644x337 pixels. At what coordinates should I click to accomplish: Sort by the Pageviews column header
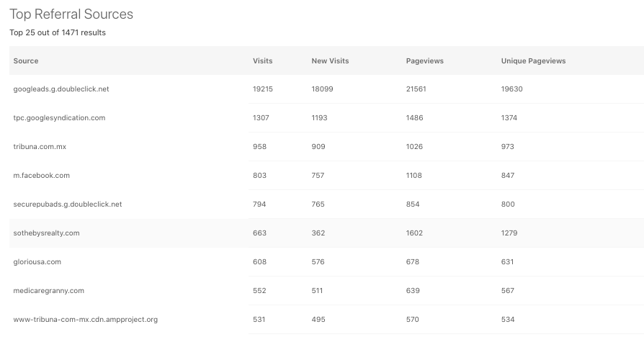tap(425, 60)
